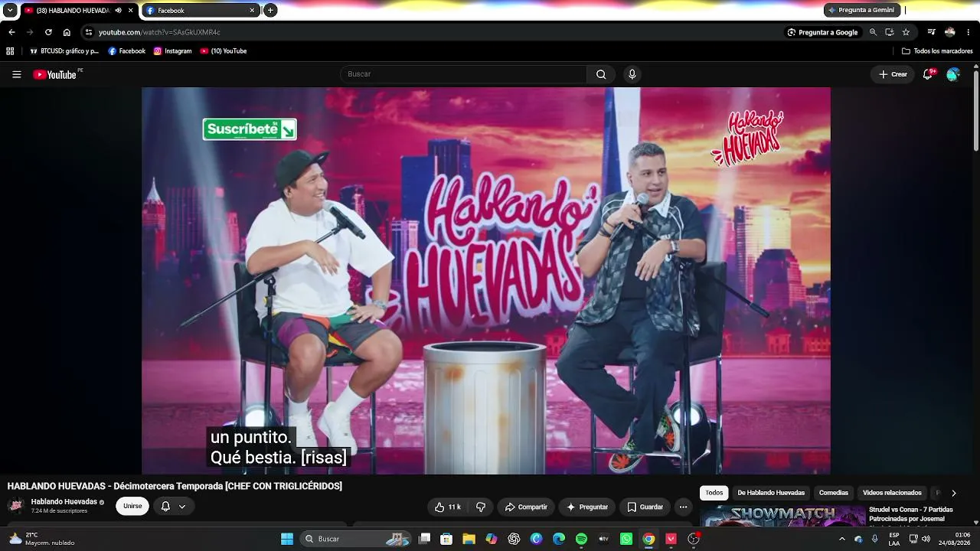Viewport: 980px width, 551px height.
Task: Open the BTCUSD gráfico bookmark
Action: click(64, 51)
